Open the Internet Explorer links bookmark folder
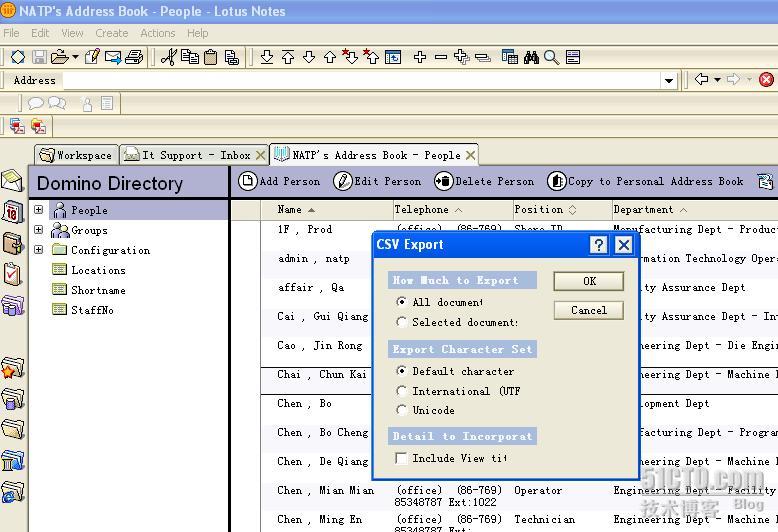The width and height of the screenshot is (778, 532). click(x=12, y=492)
